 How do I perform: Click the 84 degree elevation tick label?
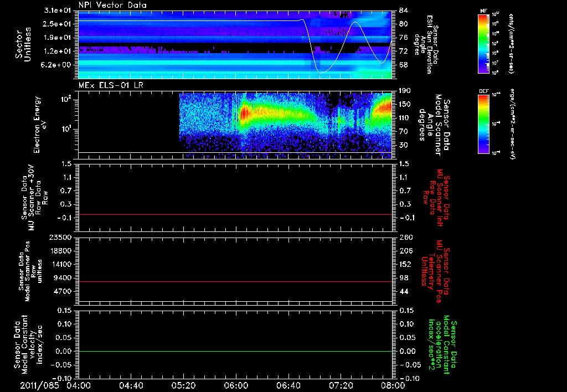click(404, 11)
